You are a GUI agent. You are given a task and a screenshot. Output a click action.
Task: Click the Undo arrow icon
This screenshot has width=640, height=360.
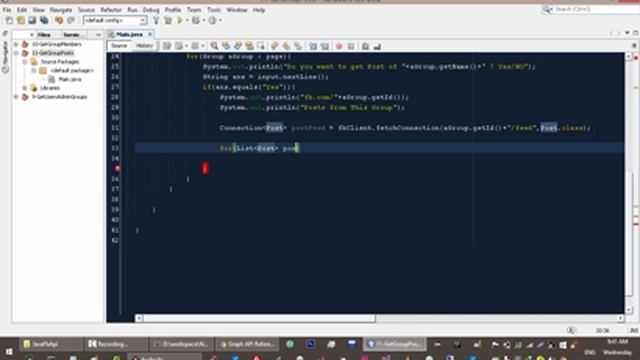click(x=59, y=20)
